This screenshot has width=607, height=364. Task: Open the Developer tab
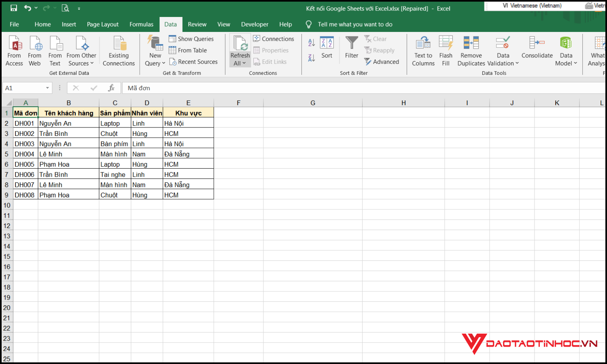tap(255, 24)
